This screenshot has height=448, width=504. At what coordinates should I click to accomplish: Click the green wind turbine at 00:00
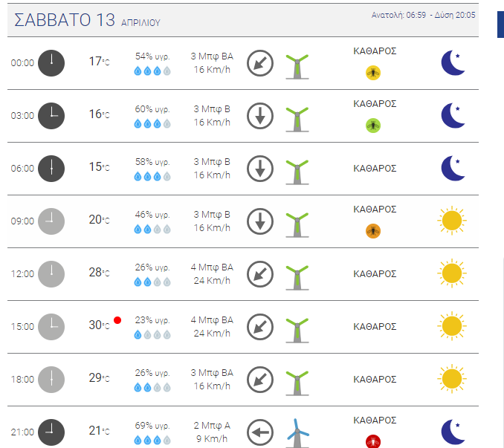point(297,66)
